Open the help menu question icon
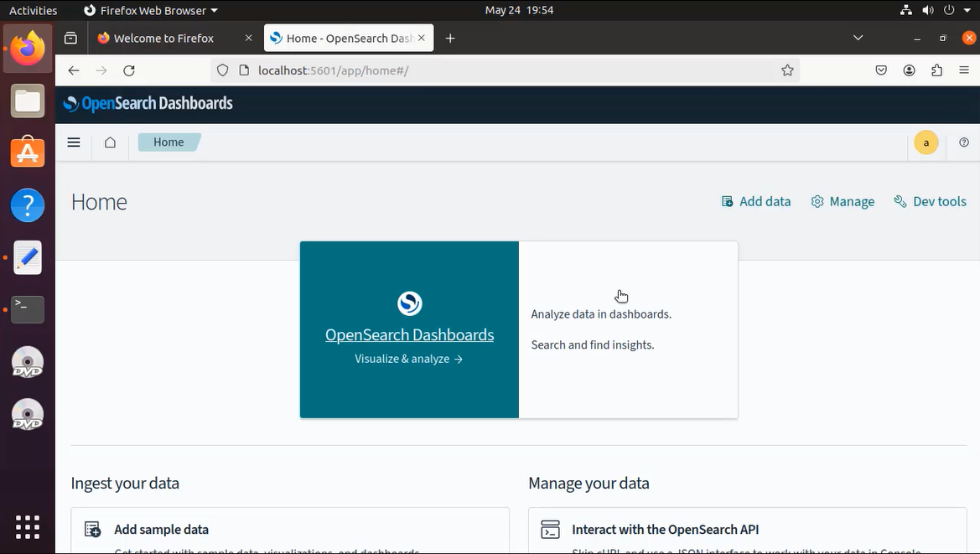980x554 pixels. (964, 142)
